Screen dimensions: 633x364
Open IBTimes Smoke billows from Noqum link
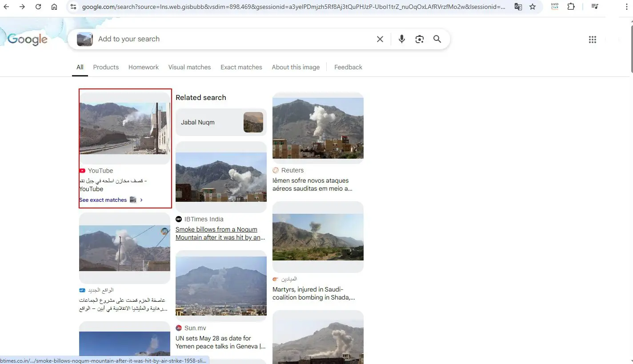click(220, 233)
